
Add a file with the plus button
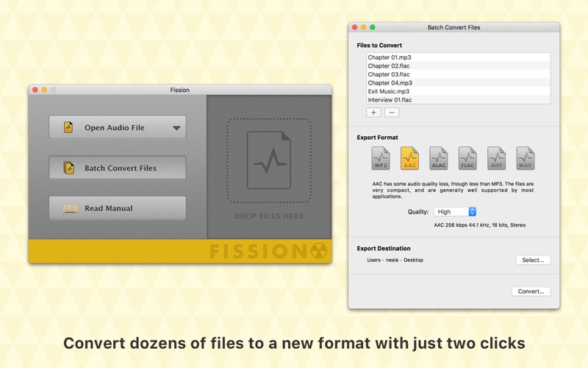[373, 113]
